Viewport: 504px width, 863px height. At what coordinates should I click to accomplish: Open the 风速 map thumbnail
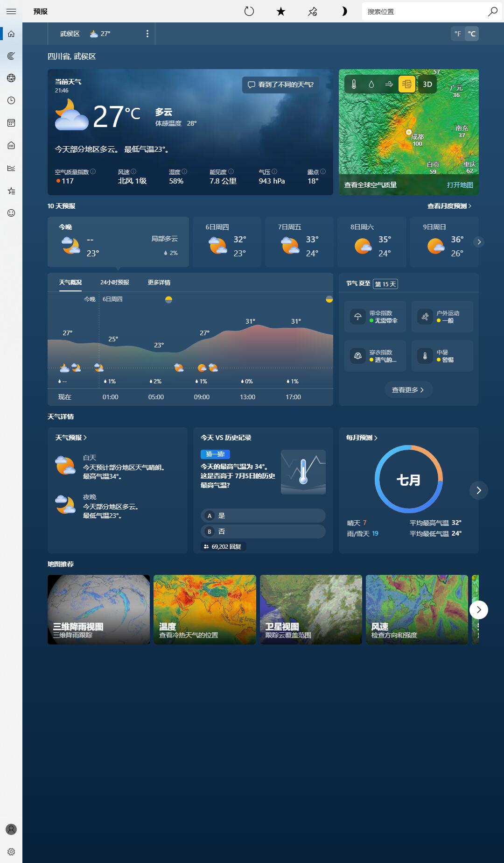[417, 609]
